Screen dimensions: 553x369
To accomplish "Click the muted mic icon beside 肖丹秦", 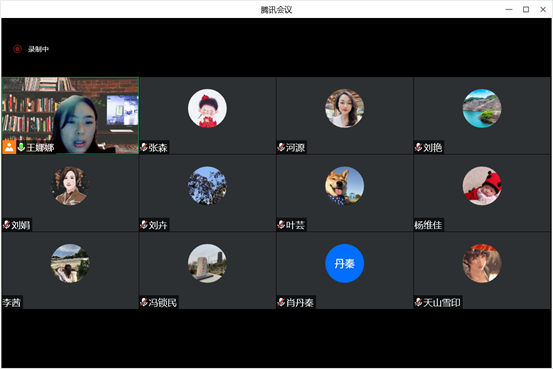I will tap(281, 302).
